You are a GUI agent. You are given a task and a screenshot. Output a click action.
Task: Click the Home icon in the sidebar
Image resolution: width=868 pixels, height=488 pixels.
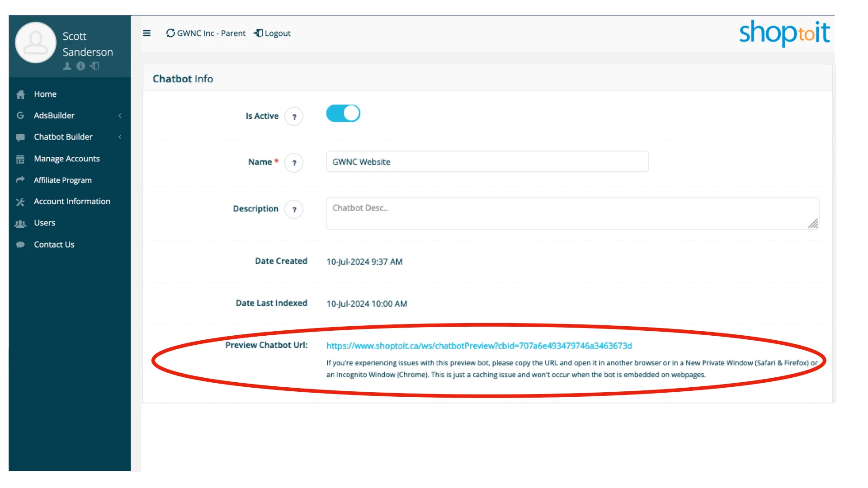point(20,94)
